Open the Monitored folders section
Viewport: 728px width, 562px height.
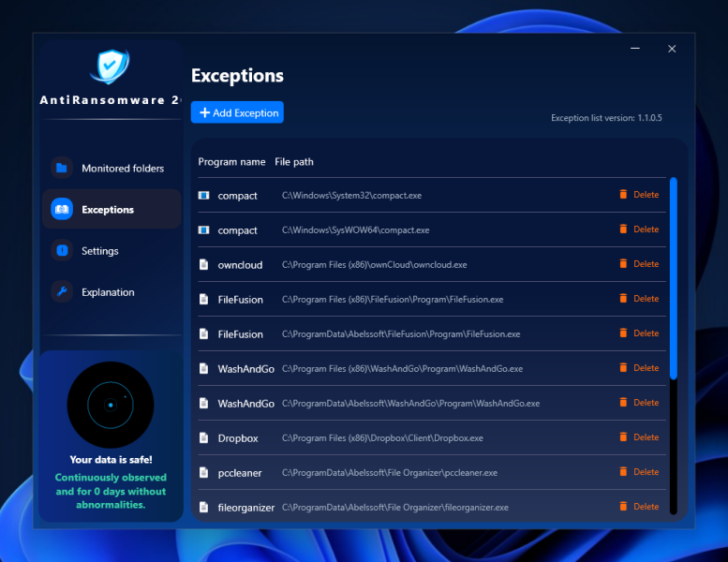pos(111,168)
